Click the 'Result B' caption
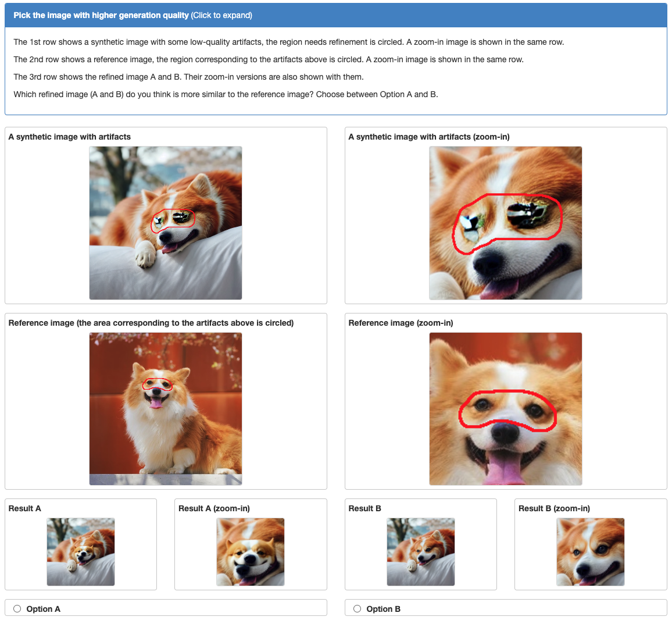Image resolution: width=672 pixels, height=620 pixels. [x=364, y=508]
